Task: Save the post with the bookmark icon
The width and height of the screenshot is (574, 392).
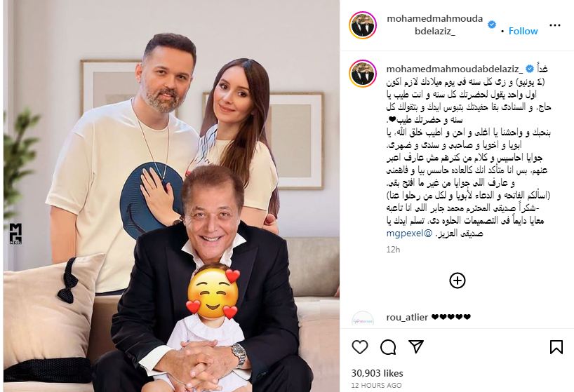Action: click(x=556, y=347)
